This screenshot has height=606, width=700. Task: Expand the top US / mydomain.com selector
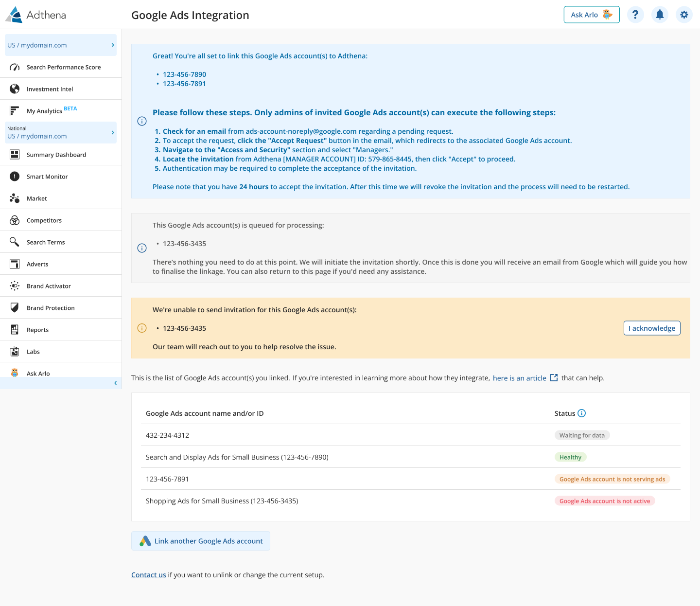tap(60, 45)
